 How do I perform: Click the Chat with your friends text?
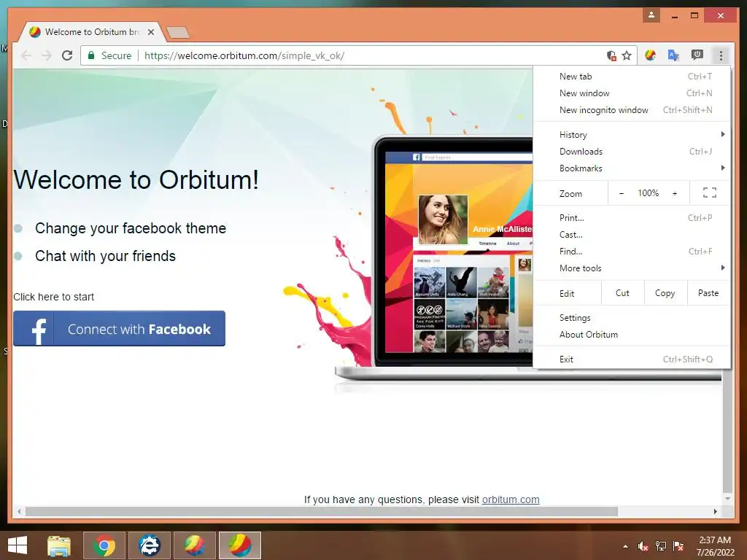[105, 256]
